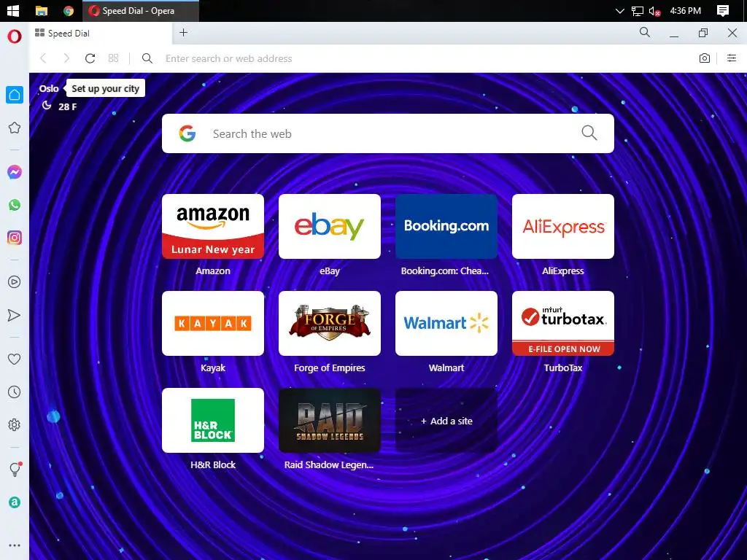Open the Amazon speed dial tile
This screenshot has width=747, height=560.
pyautogui.click(x=213, y=226)
